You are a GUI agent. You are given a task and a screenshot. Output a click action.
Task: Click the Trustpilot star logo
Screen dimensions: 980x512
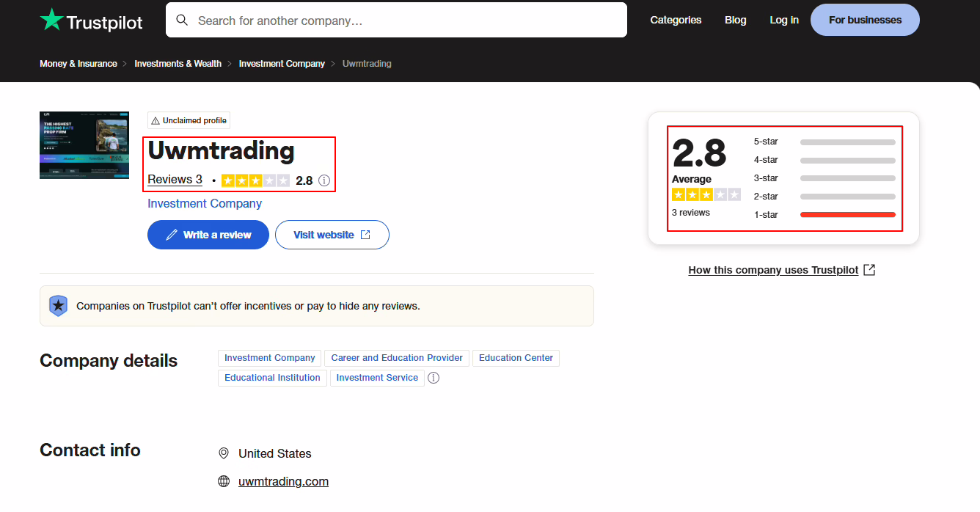pyautogui.click(x=51, y=20)
